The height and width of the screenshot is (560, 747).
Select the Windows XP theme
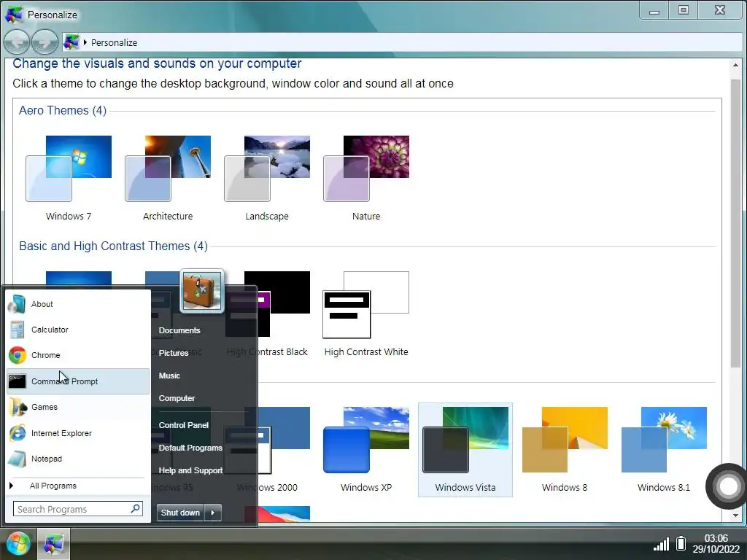[x=366, y=450]
